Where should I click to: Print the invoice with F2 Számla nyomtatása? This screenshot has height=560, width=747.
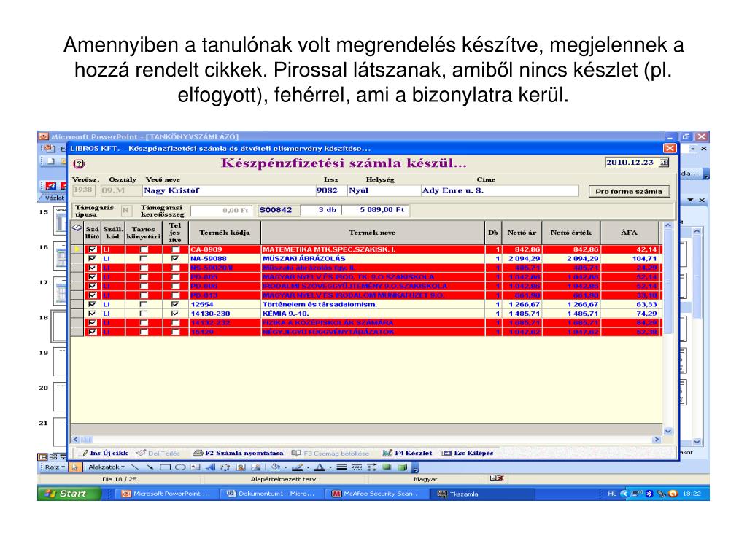point(239,453)
